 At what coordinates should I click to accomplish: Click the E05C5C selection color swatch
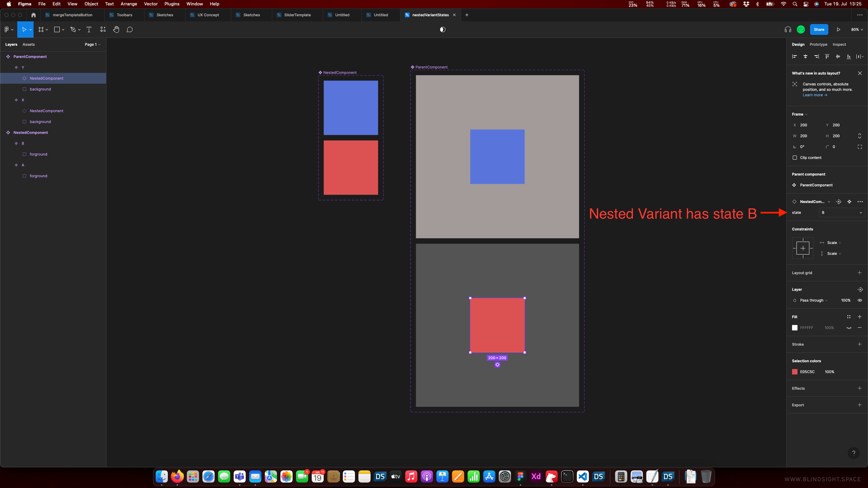tap(795, 372)
